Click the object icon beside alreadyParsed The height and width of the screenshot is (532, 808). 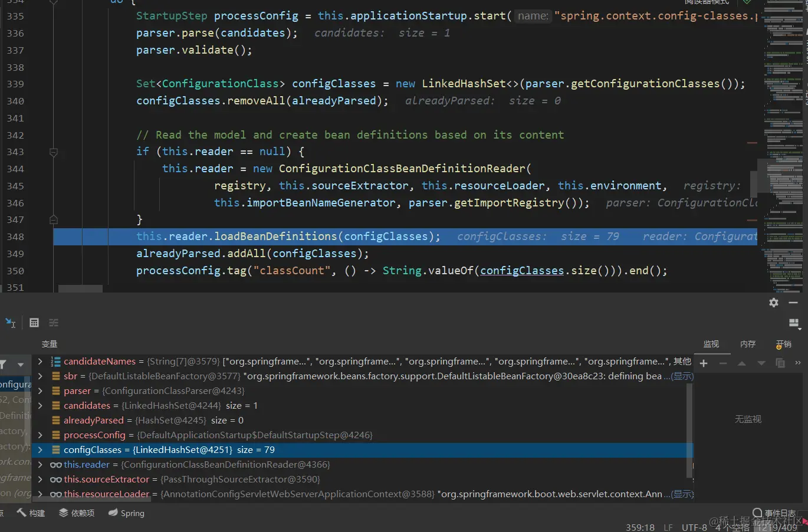click(56, 421)
